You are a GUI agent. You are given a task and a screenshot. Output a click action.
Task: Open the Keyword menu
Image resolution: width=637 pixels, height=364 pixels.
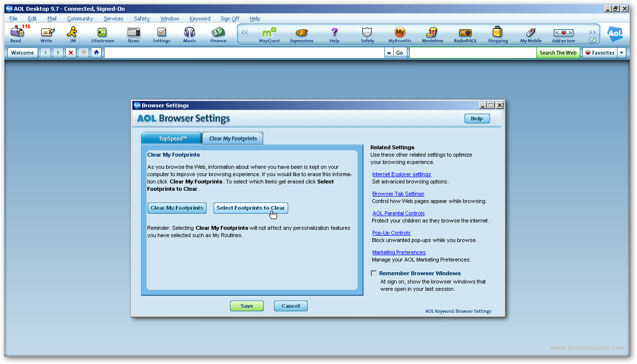coord(200,19)
